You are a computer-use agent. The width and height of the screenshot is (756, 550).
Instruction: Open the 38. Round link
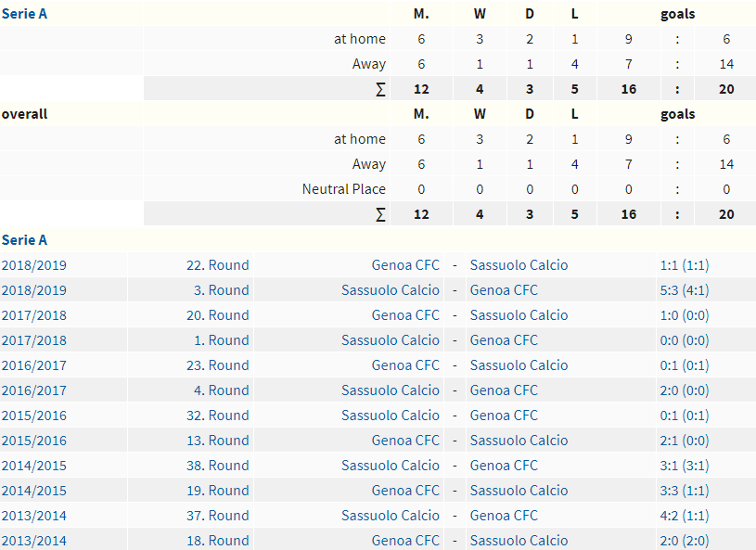coord(217,466)
